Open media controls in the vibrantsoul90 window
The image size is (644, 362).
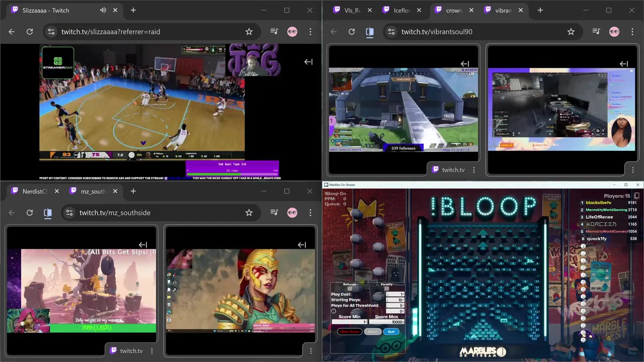pos(596,32)
